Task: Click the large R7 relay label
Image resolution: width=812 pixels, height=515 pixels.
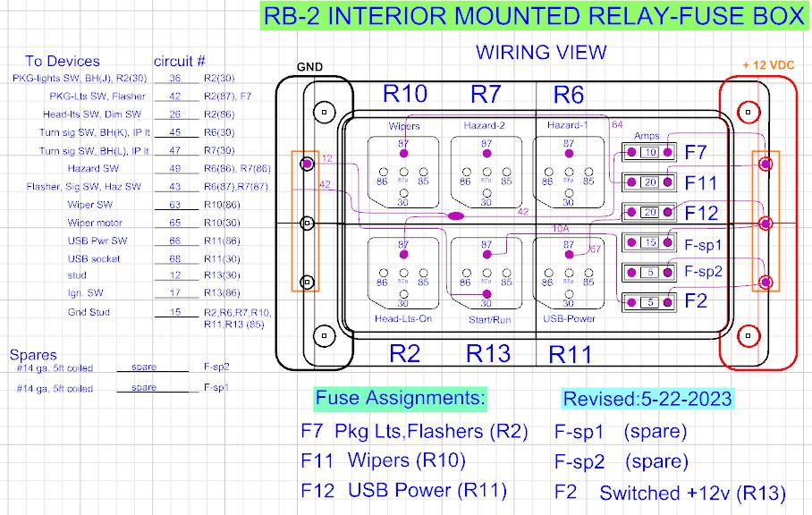Action: click(x=486, y=94)
